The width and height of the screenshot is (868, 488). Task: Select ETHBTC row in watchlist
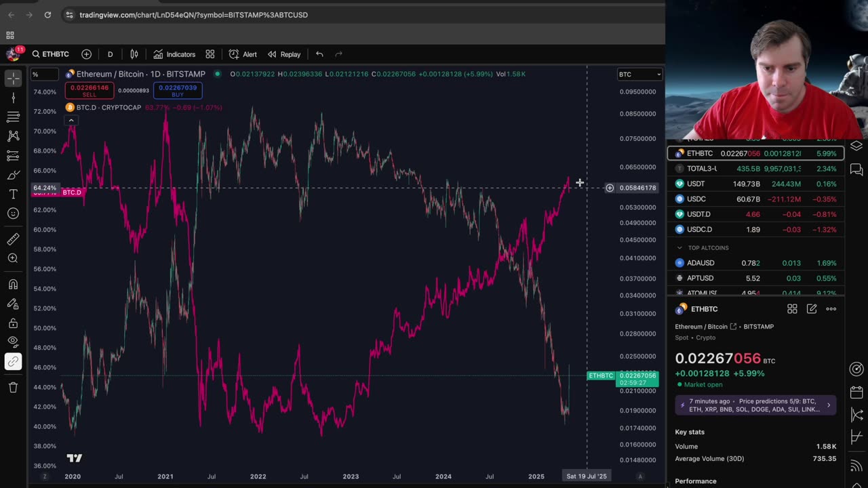pyautogui.click(x=755, y=153)
